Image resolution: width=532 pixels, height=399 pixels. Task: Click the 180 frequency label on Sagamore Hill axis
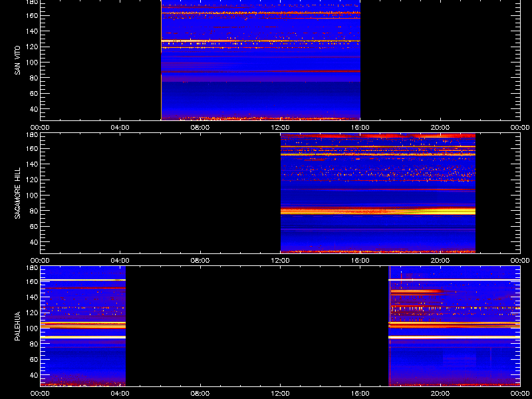pos(32,135)
